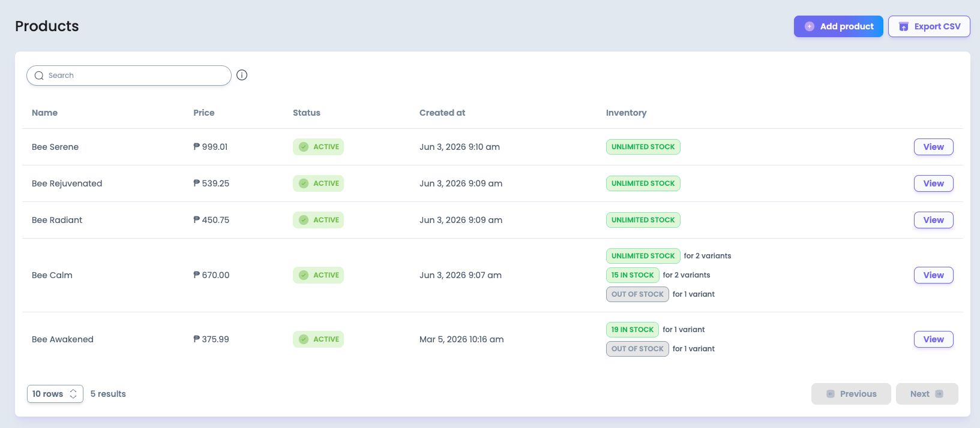Click Bee Calm's ACTIVE status badge
This screenshot has height=428, width=980.
point(318,275)
